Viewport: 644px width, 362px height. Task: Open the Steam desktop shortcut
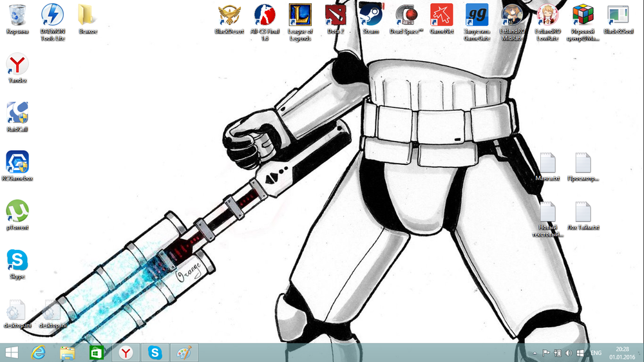click(x=370, y=15)
